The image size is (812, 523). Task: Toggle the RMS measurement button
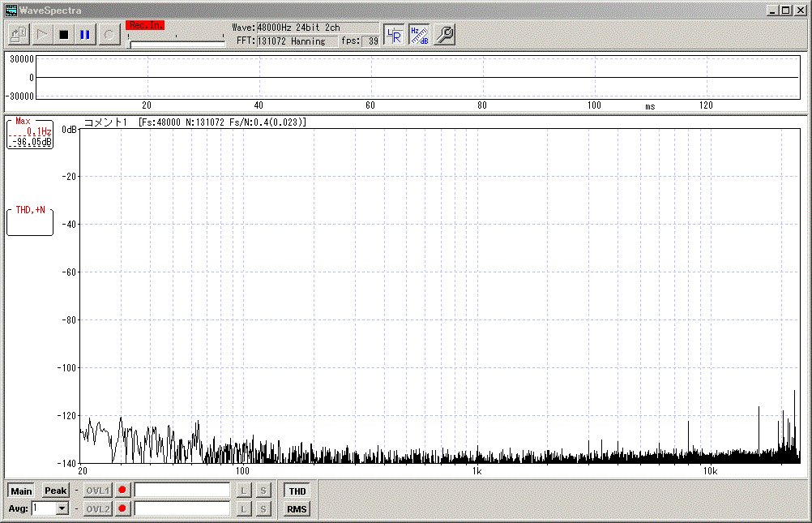click(297, 509)
